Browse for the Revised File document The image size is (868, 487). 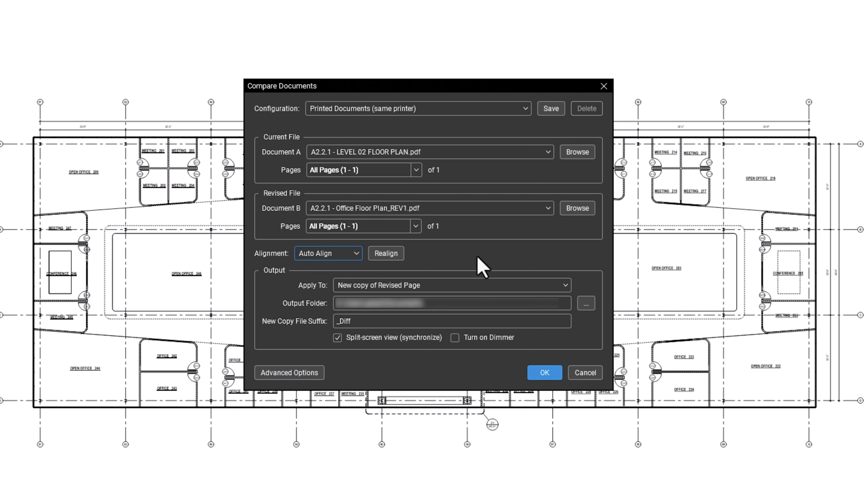(577, 208)
